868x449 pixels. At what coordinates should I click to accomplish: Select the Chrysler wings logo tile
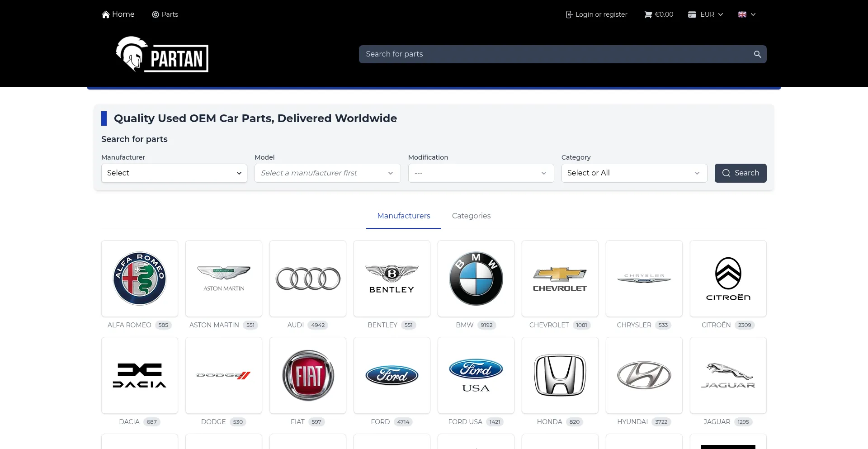(644, 279)
